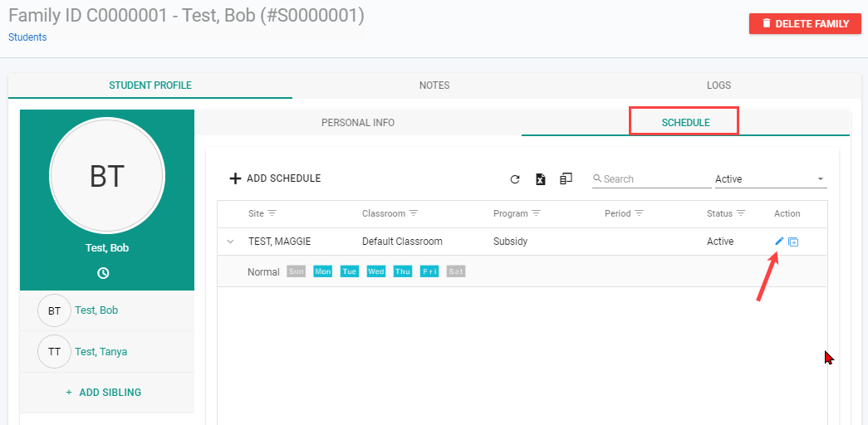Click the clock icon under Test, Bob
Screen dimensions: 868x425
[103, 273]
